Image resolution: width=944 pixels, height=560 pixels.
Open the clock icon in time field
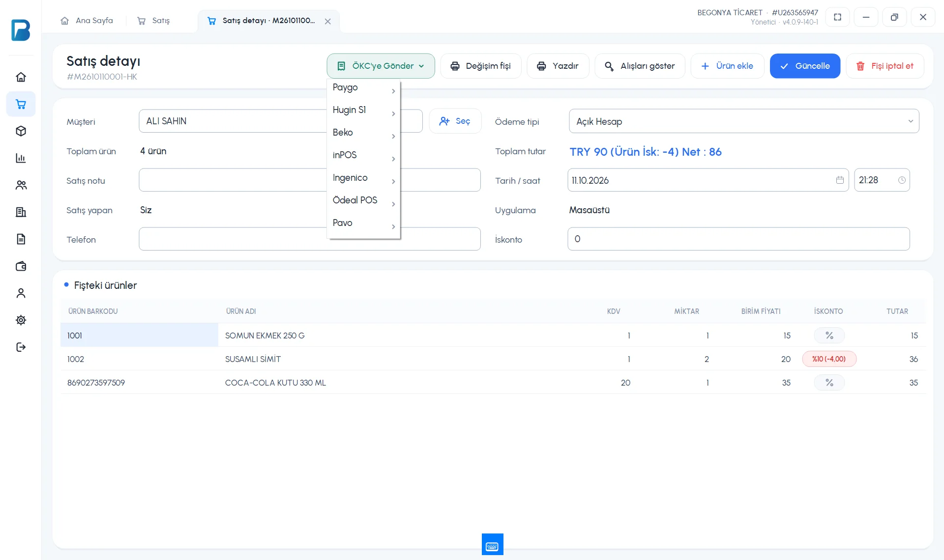pos(902,180)
